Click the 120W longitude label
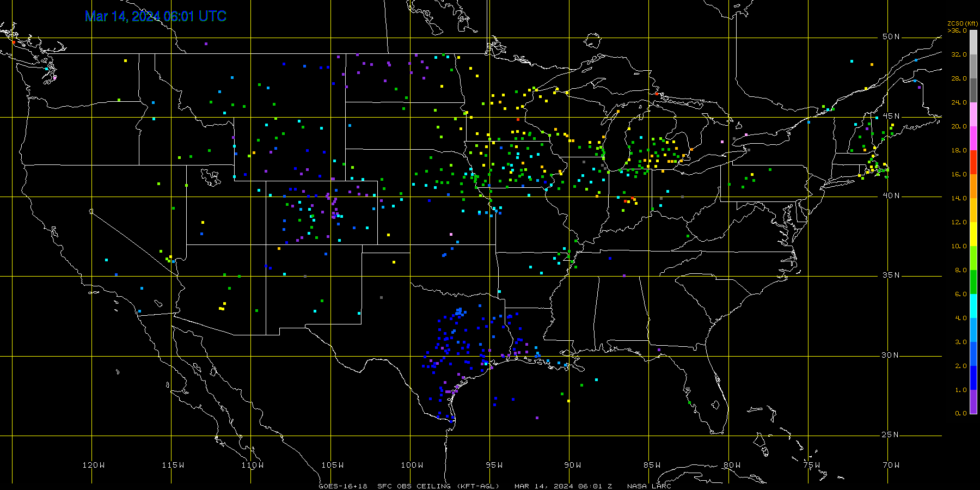Image resolution: width=980 pixels, height=490 pixels. point(94,465)
